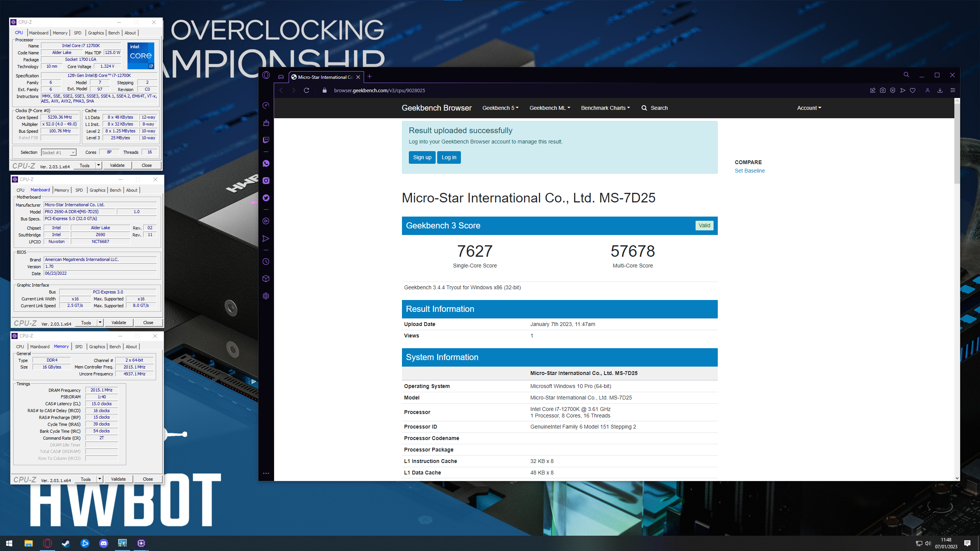Viewport: 980px width, 551px height.
Task: Open CPU tab in bottom CPU-Z window
Action: 20,347
